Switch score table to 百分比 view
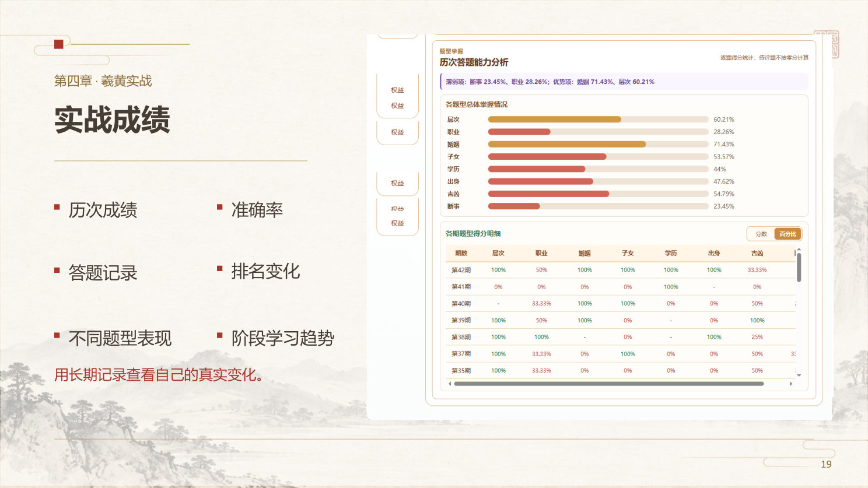The image size is (868, 488). (x=787, y=234)
